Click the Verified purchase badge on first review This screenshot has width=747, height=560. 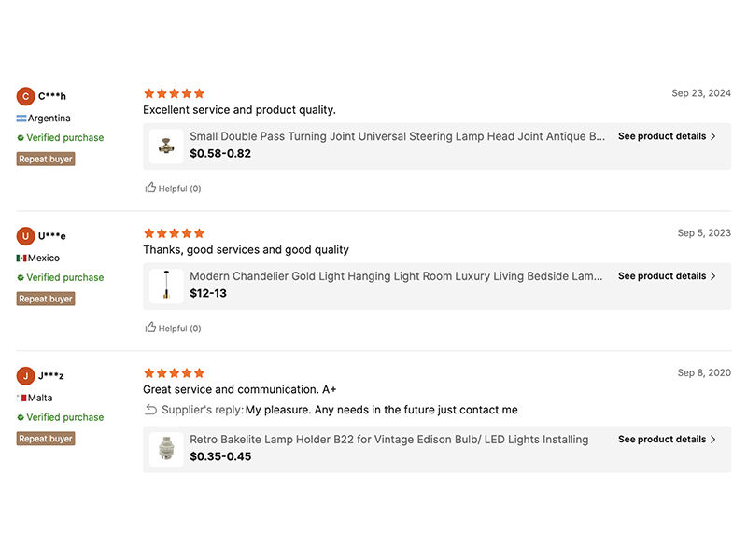(x=60, y=137)
